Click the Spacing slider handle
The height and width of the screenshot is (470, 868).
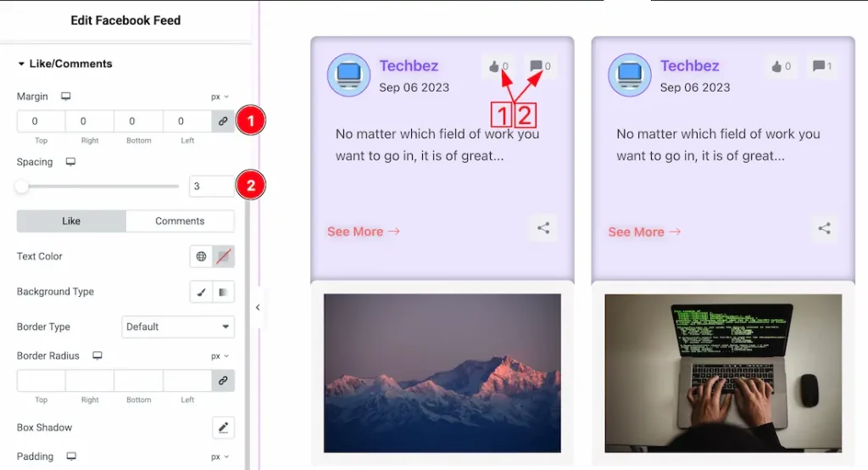click(x=22, y=186)
